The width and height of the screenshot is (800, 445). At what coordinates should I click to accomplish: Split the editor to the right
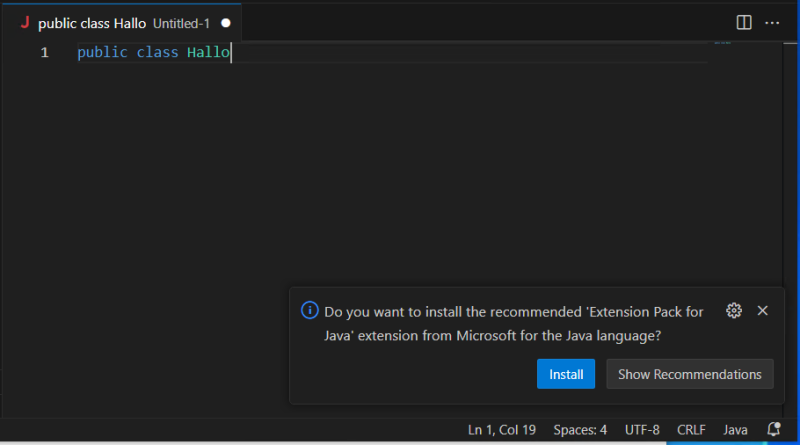(744, 22)
